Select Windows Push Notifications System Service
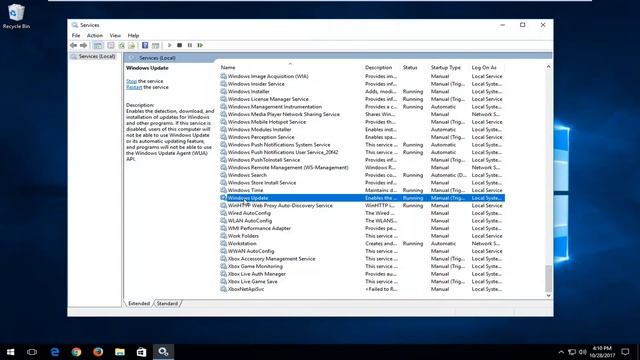The image size is (640, 360). [362, 145]
